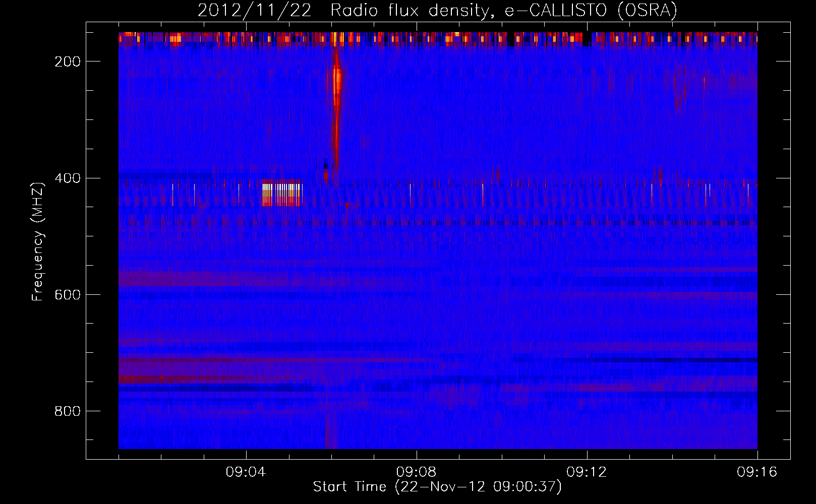Click the 600 frequency tick label

click(68, 295)
